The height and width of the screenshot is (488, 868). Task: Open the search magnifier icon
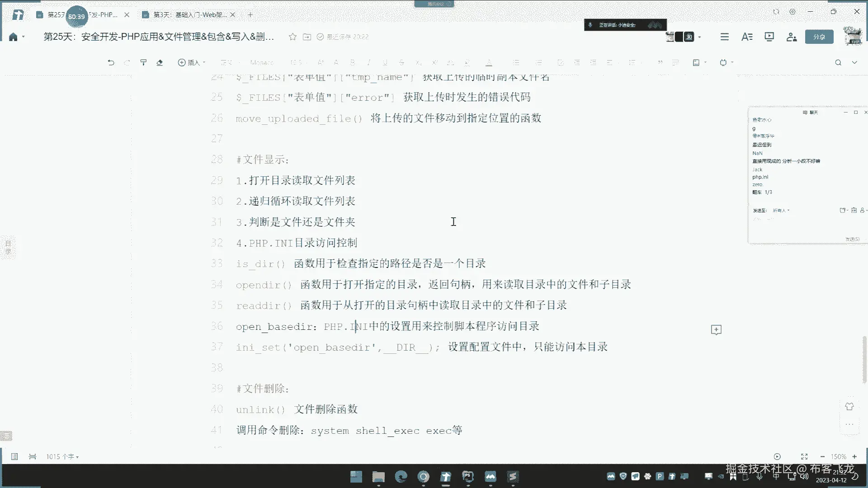coord(838,62)
